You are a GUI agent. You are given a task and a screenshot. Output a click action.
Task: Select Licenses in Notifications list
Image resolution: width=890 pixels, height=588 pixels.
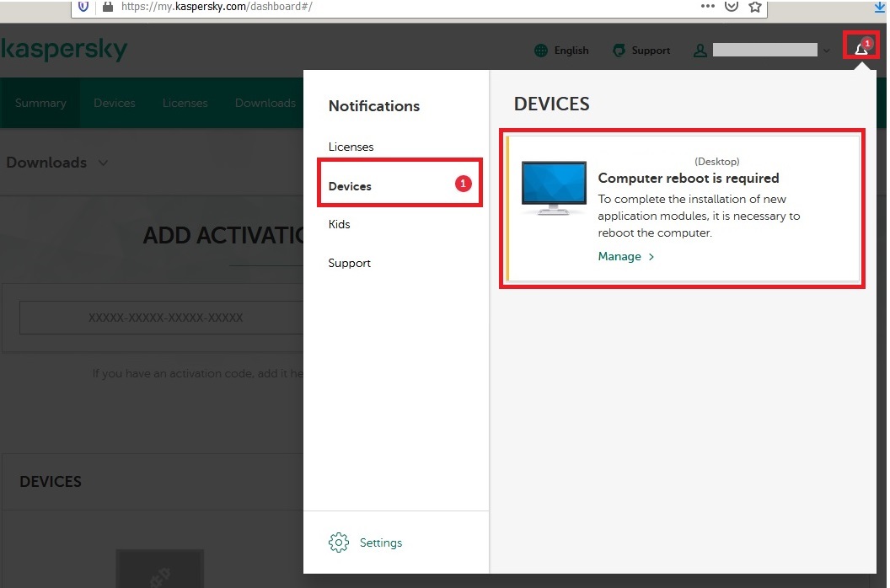(x=351, y=147)
